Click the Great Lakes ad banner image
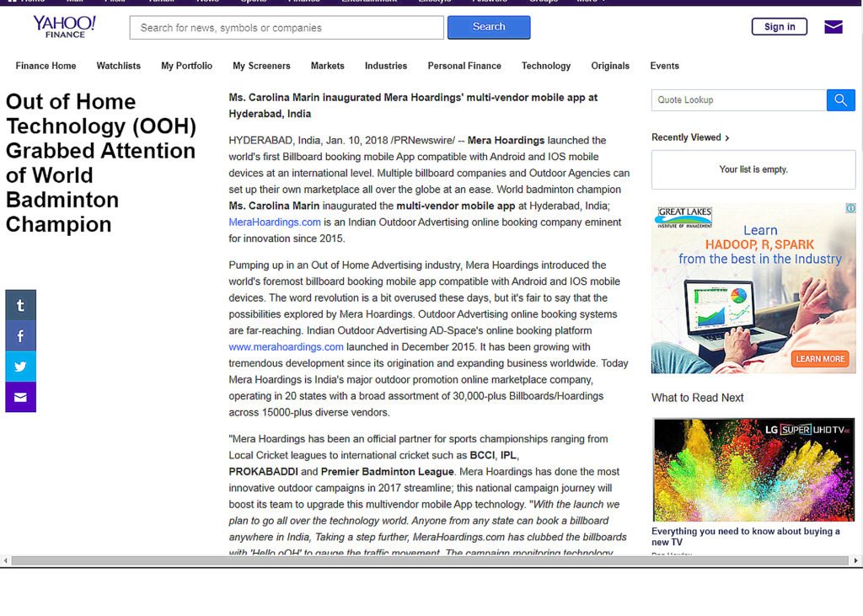The height and width of the screenshot is (616, 863). coord(753,288)
